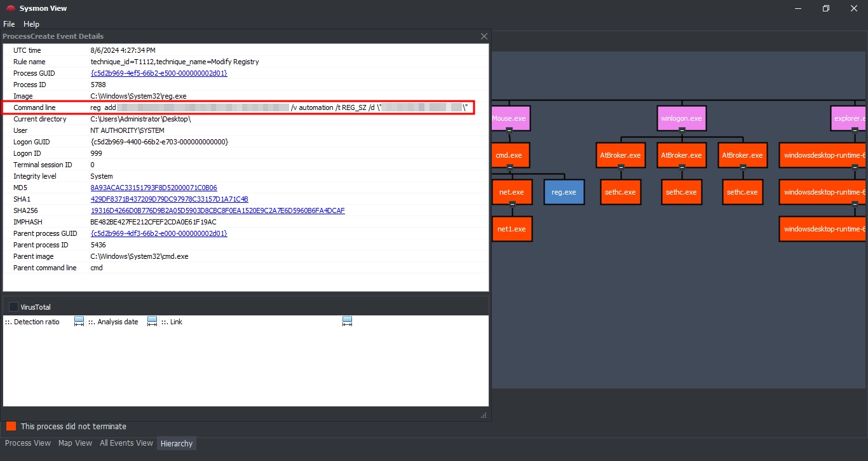Image resolution: width=868 pixels, height=461 pixels.
Task: Click the Sysmon View app icon
Action: pos(10,8)
